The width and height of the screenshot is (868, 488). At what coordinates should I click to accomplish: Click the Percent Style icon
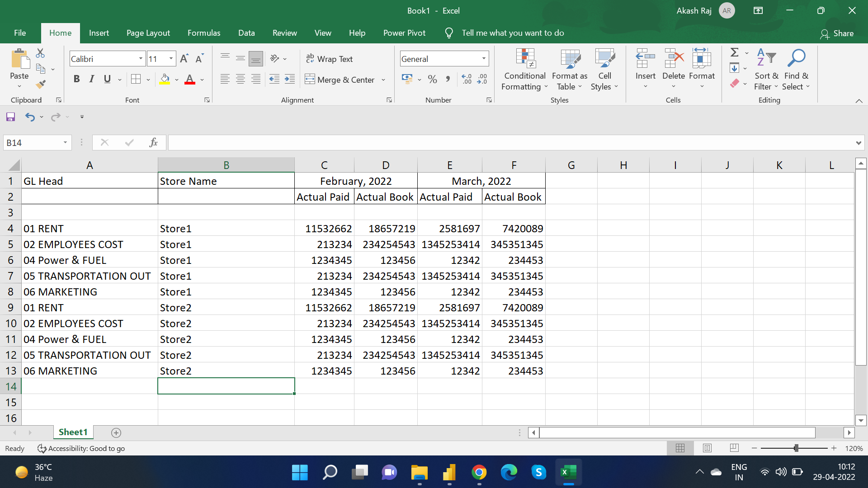pyautogui.click(x=432, y=80)
